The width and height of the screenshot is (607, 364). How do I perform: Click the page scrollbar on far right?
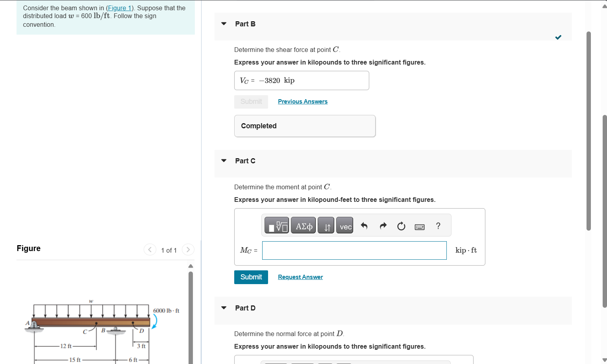[x=605, y=211]
